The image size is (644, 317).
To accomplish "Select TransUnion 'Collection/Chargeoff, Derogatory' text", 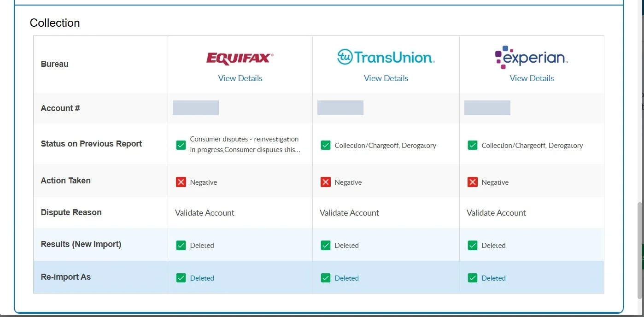I will 386,146.
